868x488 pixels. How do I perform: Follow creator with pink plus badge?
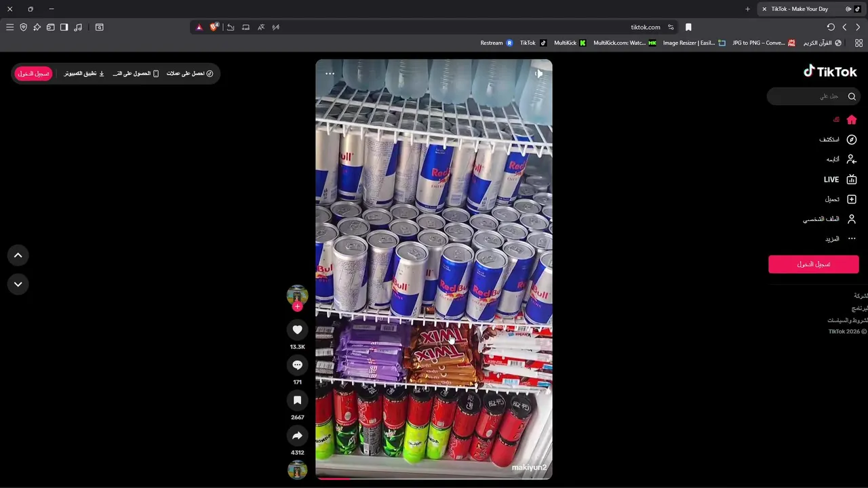tap(297, 306)
